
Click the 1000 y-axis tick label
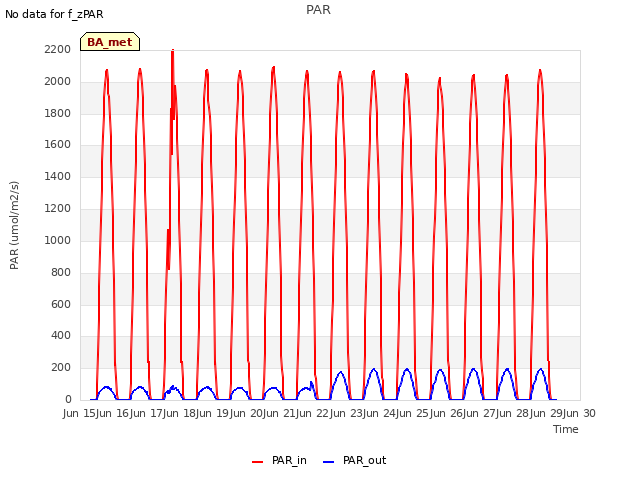coord(58,240)
